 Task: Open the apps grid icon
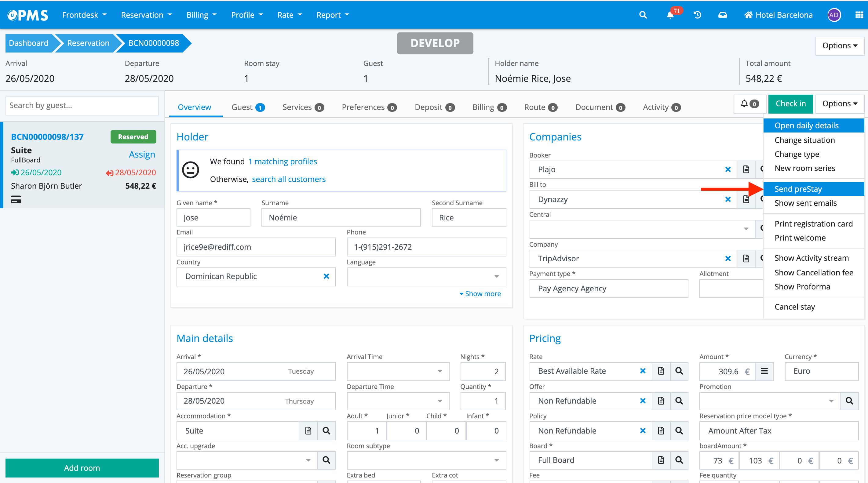pyautogui.click(x=859, y=15)
